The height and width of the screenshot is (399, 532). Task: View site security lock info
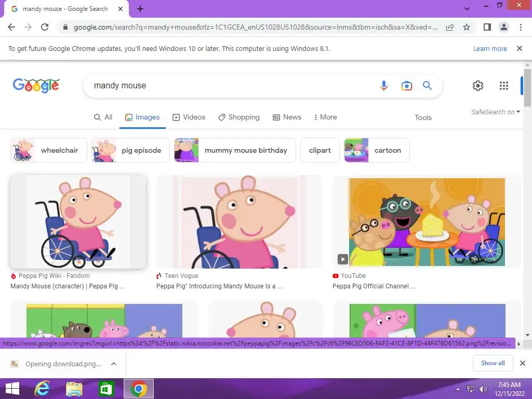tap(65, 27)
